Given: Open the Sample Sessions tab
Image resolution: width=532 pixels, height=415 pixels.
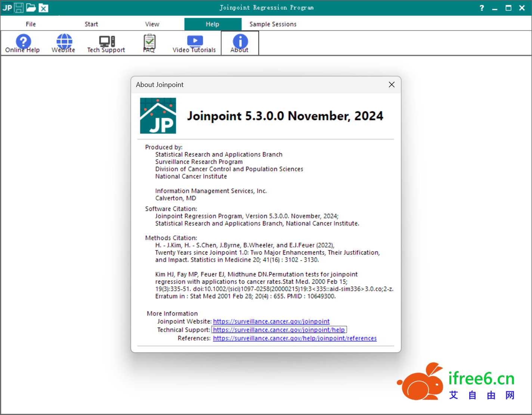Looking at the screenshot, I should click(272, 24).
